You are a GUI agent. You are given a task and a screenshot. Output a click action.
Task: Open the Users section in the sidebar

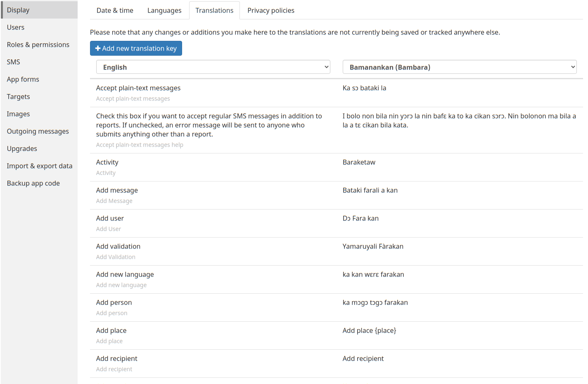15,27
